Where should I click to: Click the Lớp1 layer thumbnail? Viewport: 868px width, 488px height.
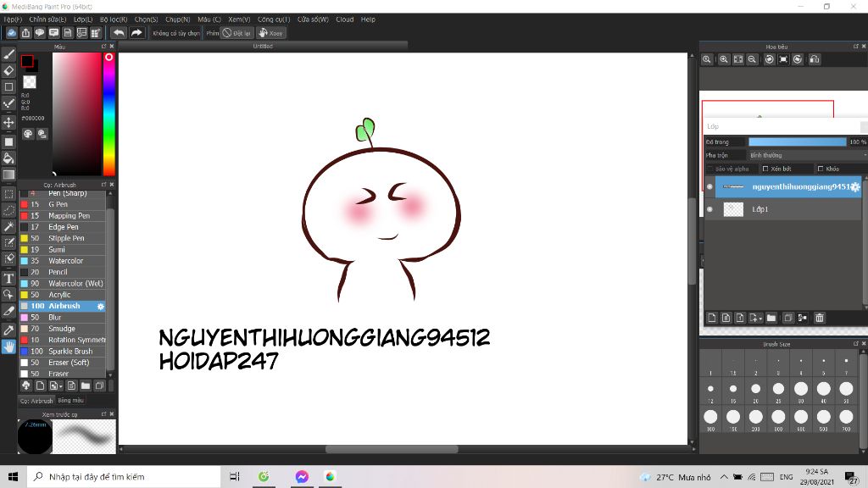tap(733, 209)
